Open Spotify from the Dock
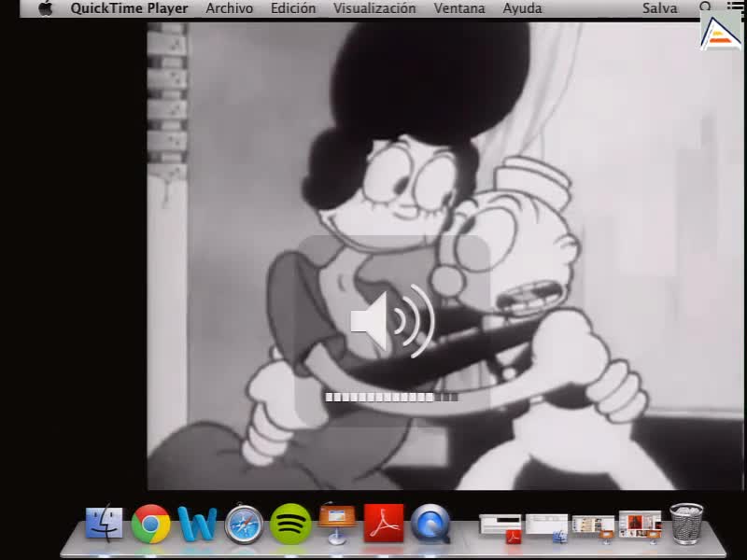This screenshot has width=747, height=560. [290, 524]
